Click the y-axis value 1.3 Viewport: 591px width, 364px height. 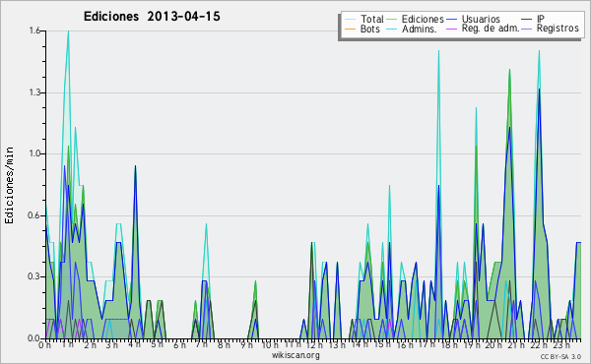[x=34, y=92]
